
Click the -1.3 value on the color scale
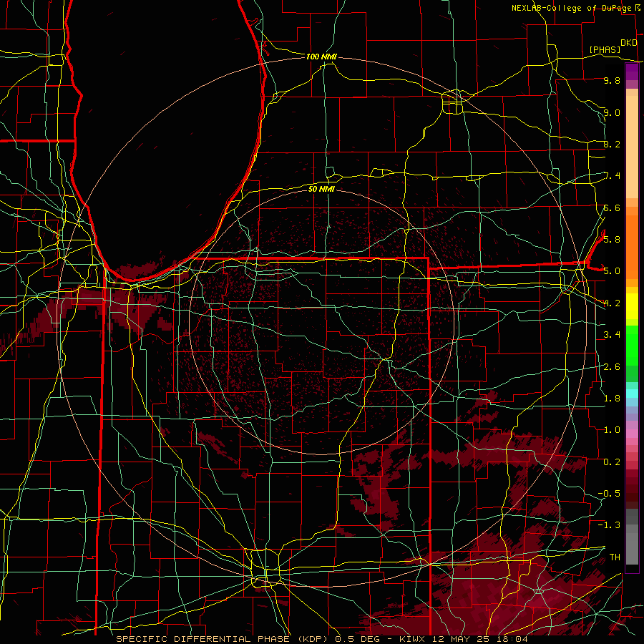coord(609,525)
